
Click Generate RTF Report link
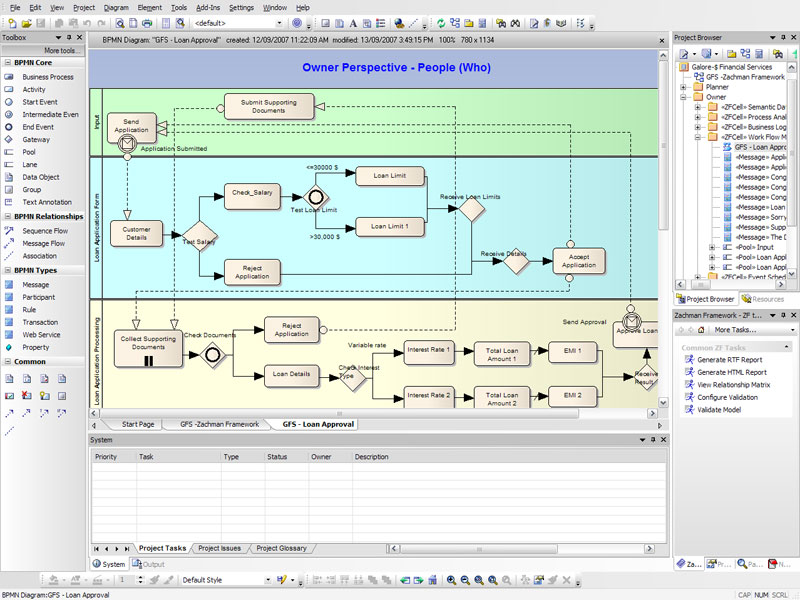pos(729,359)
